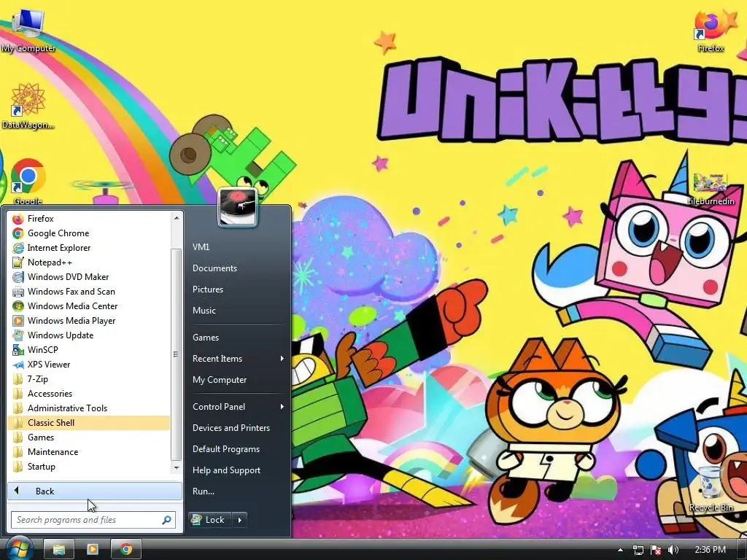Open the Chrome taskbar icon
Screen dimensions: 747x560
[x=125, y=550]
